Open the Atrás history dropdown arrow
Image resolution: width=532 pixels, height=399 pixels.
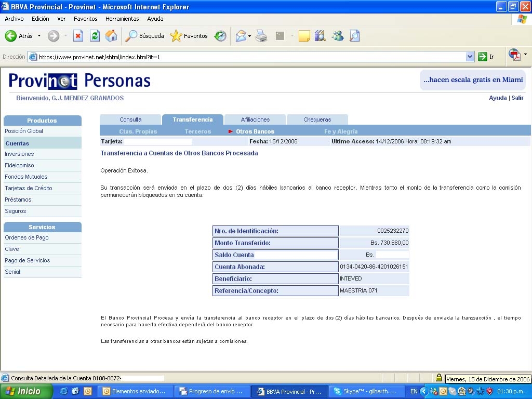coord(39,36)
